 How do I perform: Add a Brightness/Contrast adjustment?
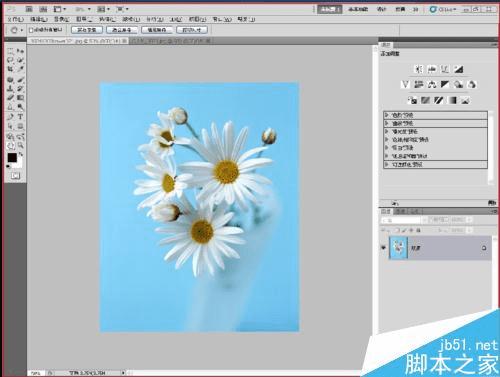(x=419, y=69)
